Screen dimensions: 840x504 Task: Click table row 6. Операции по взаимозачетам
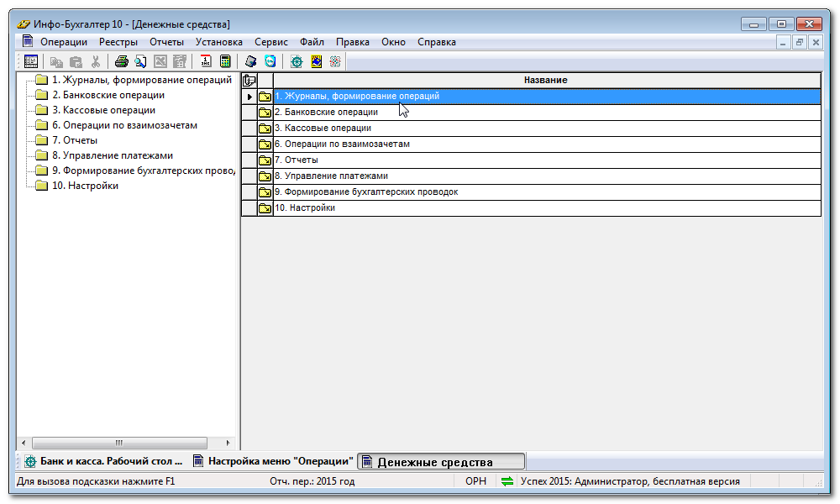pos(547,144)
